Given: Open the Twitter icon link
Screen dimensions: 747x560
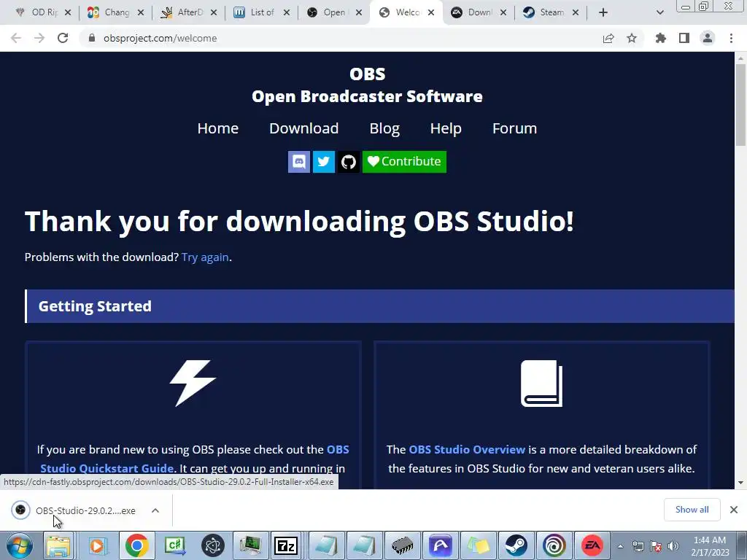Looking at the screenshot, I should (323, 162).
